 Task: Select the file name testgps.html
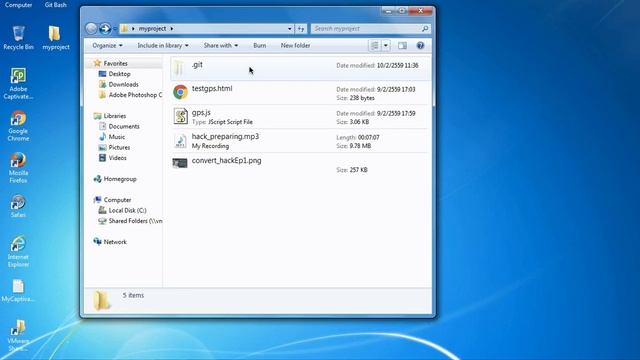(212, 89)
